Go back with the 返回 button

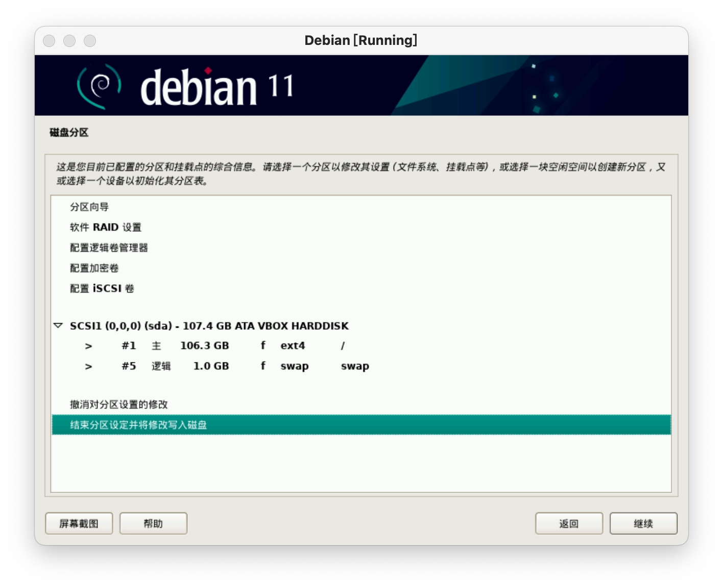(x=569, y=524)
